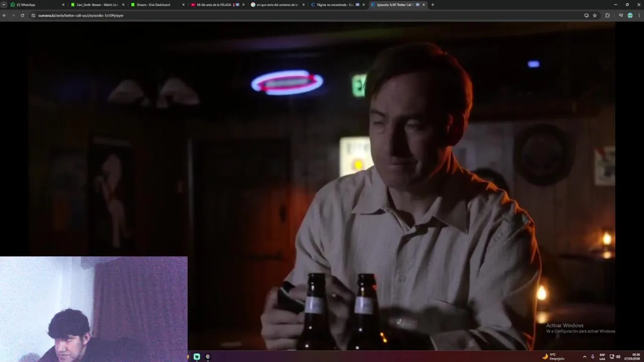Open the green app icon in taskbar
This screenshot has width=644, height=362.
(x=197, y=356)
